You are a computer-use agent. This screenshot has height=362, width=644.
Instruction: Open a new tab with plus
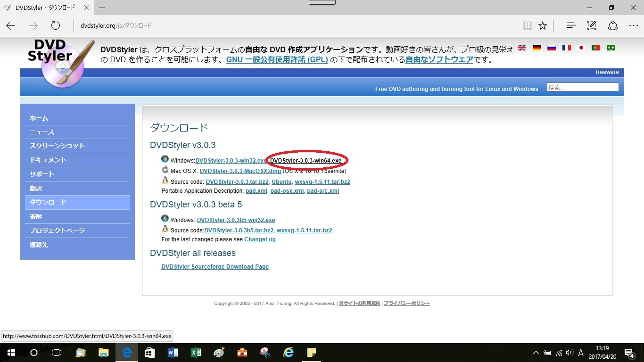point(102,8)
